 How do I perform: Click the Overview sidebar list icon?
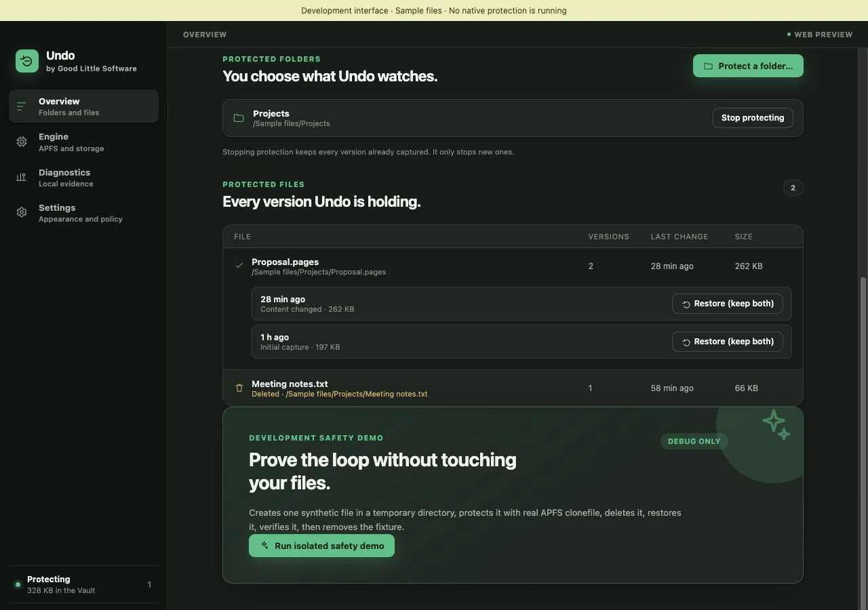pyautogui.click(x=22, y=106)
